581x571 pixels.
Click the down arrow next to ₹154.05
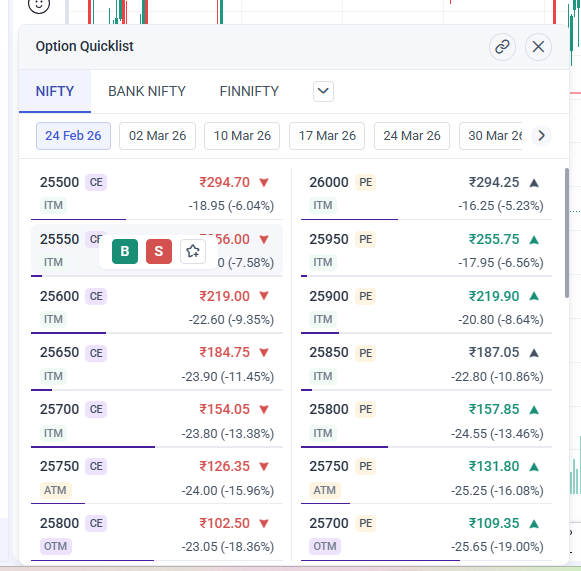(264, 410)
